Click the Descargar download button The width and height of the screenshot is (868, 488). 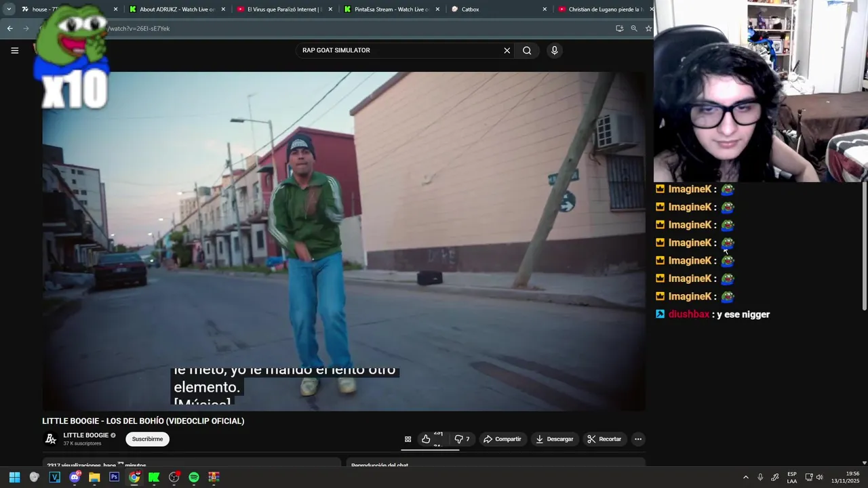(x=554, y=439)
